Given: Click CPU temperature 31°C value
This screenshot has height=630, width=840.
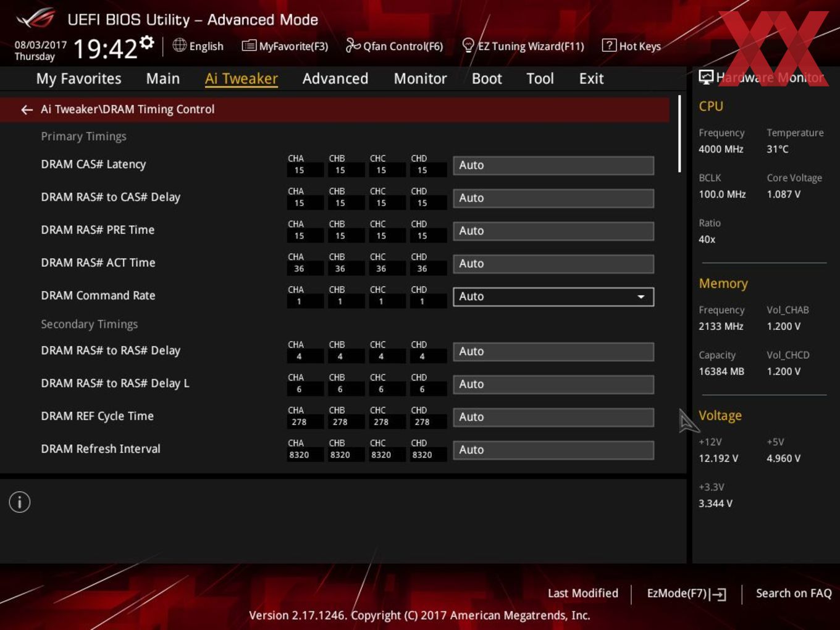Looking at the screenshot, I should tap(778, 149).
